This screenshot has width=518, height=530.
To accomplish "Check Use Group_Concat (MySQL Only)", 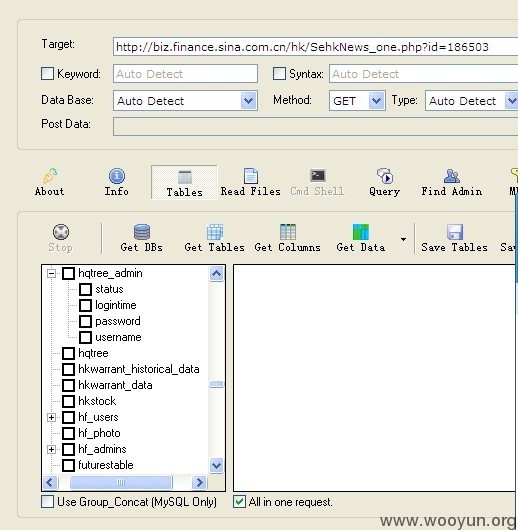I will point(47,502).
